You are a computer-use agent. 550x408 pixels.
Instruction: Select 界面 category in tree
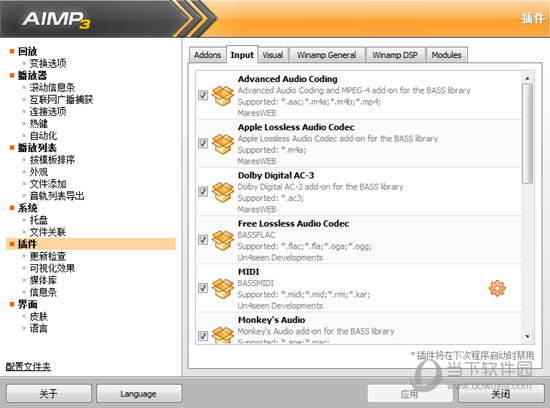coord(27,305)
